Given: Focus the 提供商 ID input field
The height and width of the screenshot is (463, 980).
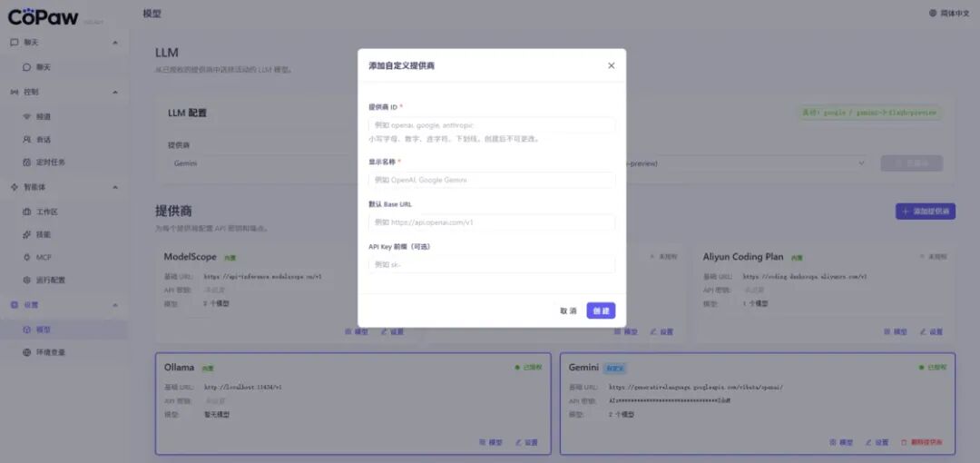Looking at the screenshot, I should 492,125.
